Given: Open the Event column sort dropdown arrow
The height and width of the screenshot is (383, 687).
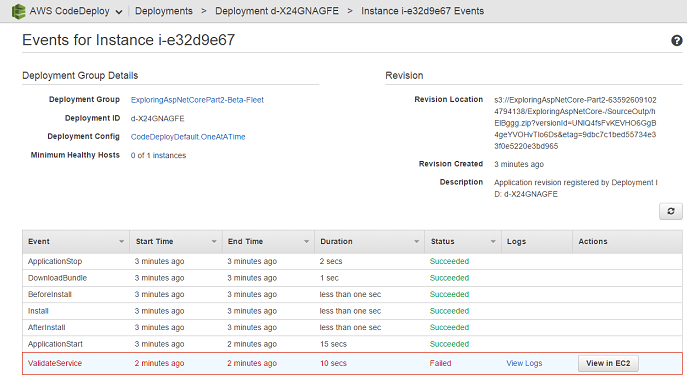Looking at the screenshot, I should (121, 241).
